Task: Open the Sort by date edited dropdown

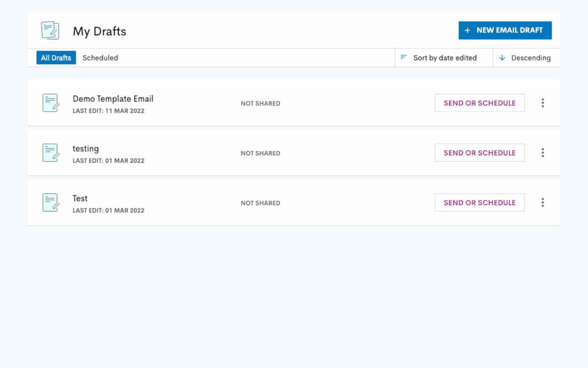Action: point(444,58)
